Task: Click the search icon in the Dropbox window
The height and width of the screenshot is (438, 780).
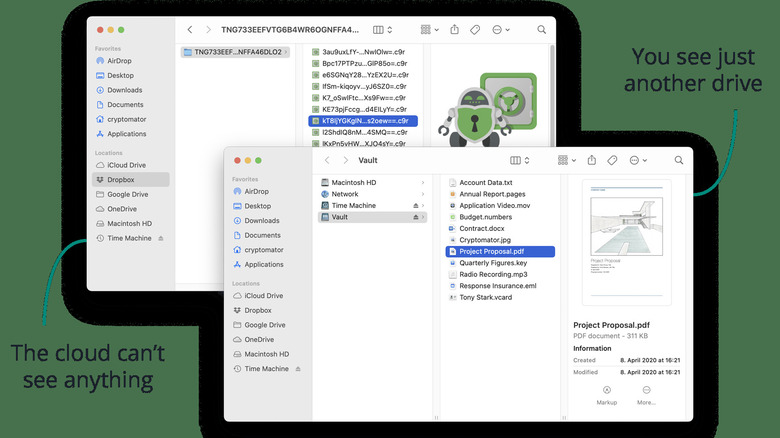Action: click(541, 30)
